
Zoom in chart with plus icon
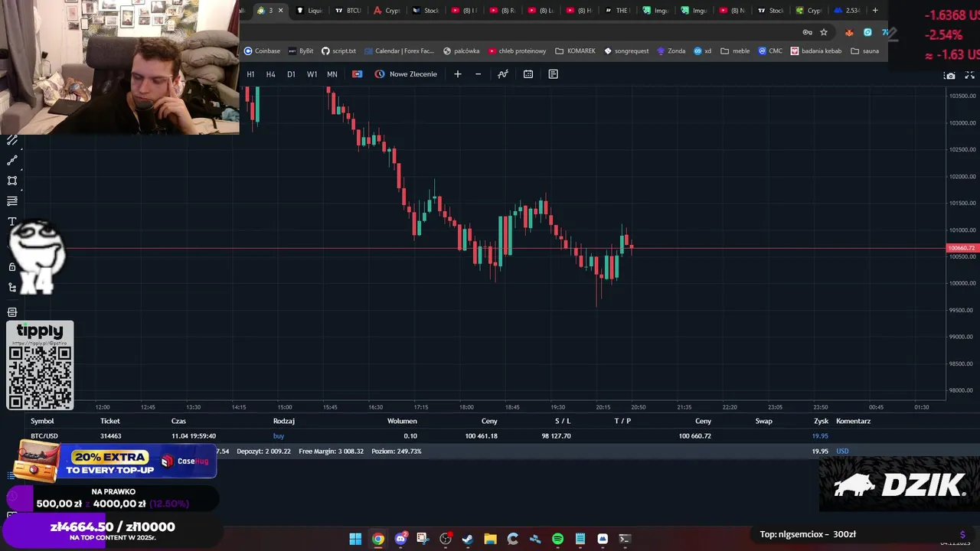coord(458,74)
